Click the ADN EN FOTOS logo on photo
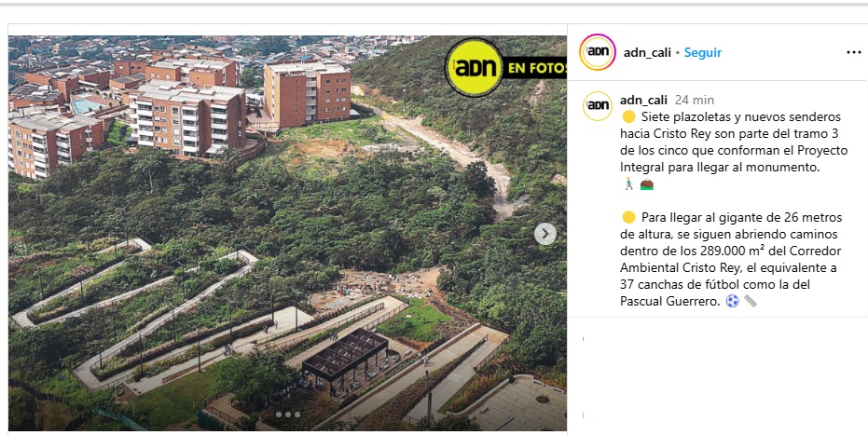The height and width of the screenshot is (435, 868). (x=505, y=67)
